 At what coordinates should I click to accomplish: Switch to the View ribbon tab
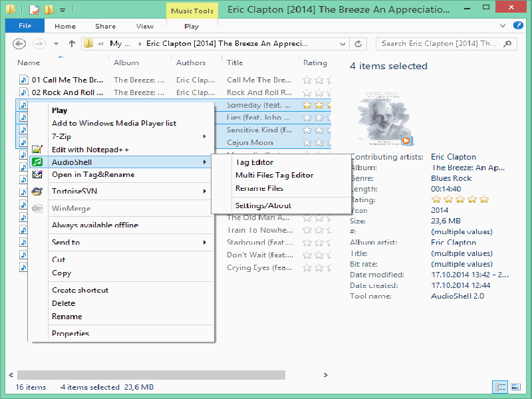145,26
